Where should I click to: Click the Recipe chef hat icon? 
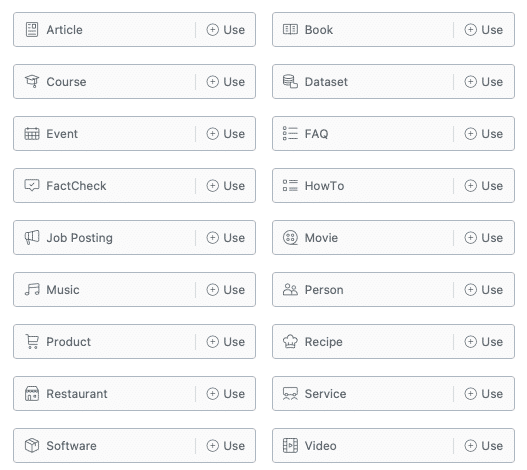pos(290,342)
